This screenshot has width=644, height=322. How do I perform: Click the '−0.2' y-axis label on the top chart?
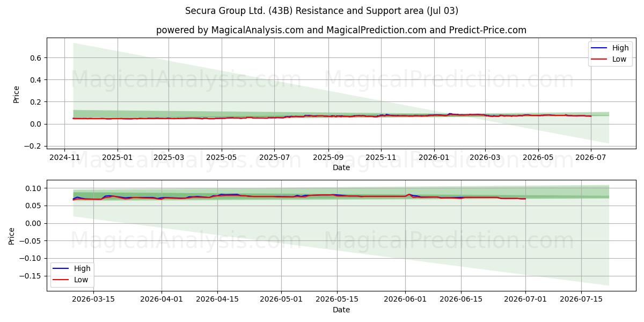tap(34, 146)
